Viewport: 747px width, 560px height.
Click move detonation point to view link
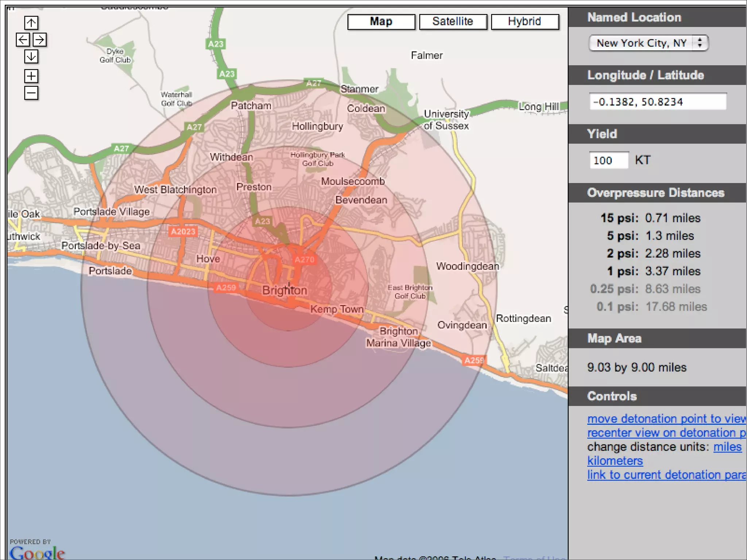[666, 419]
